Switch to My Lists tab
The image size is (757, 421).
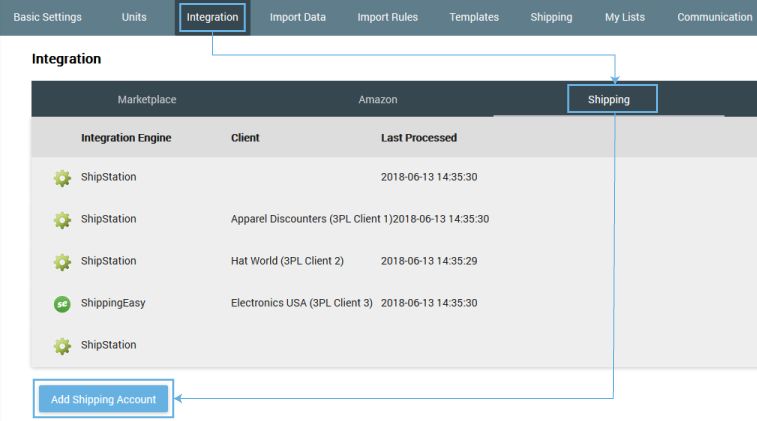tap(625, 17)
